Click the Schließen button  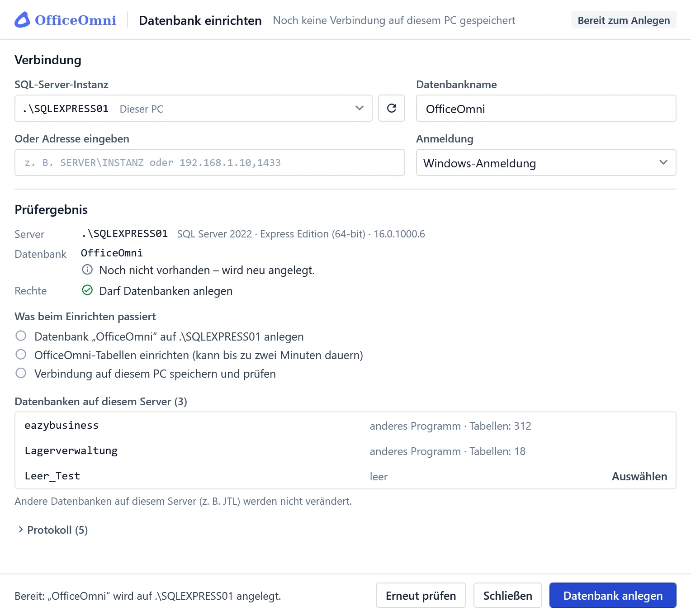click(508, 595)
